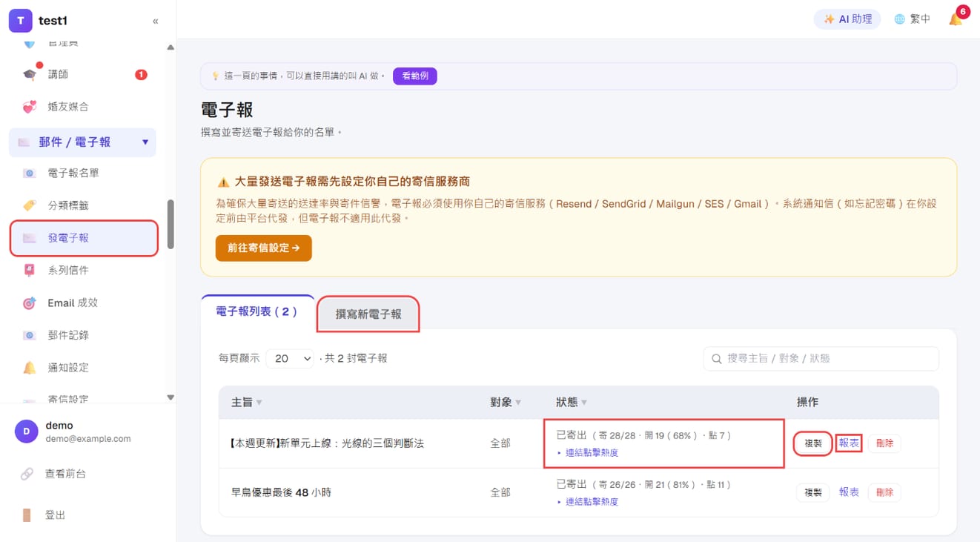Viewport: 980px width, 542px height.
Task: Open the 每頁顯示 20 dropdown
Action: pos(290,359)
